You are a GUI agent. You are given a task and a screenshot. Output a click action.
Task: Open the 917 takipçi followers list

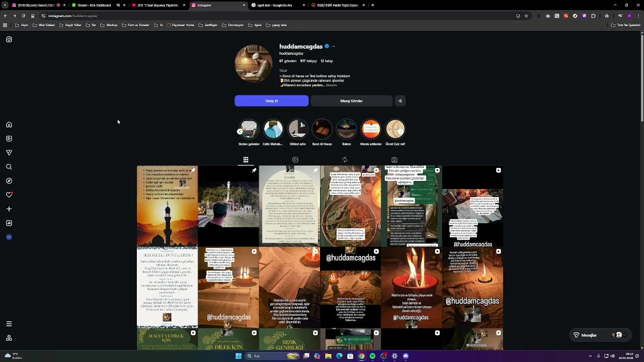pos(308,61)
